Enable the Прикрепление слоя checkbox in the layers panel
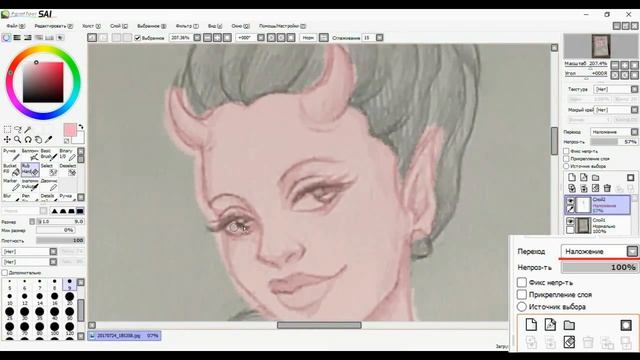The width and height of the screenshot is (640, 360). (x=566, y=158)
